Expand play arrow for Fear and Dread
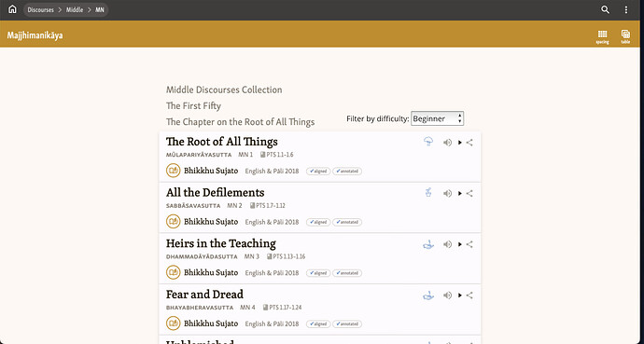This screenshot has width=644, height=344. (460, 296)
